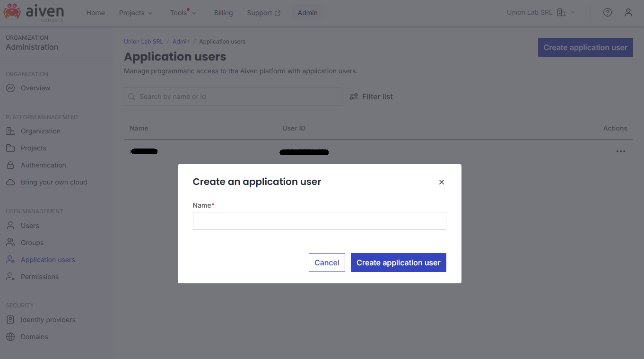The height and width of the screenshot is (359, 644).
Task: Open the user account icon
Action: pyautogui.click(x=628, y=12)
